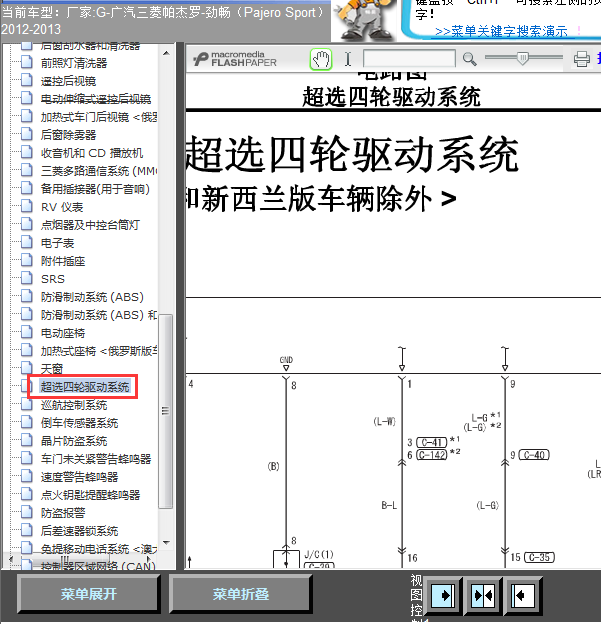Click the FlashPaper zoom slider handle
601x624 pixels.
(523, 58)
